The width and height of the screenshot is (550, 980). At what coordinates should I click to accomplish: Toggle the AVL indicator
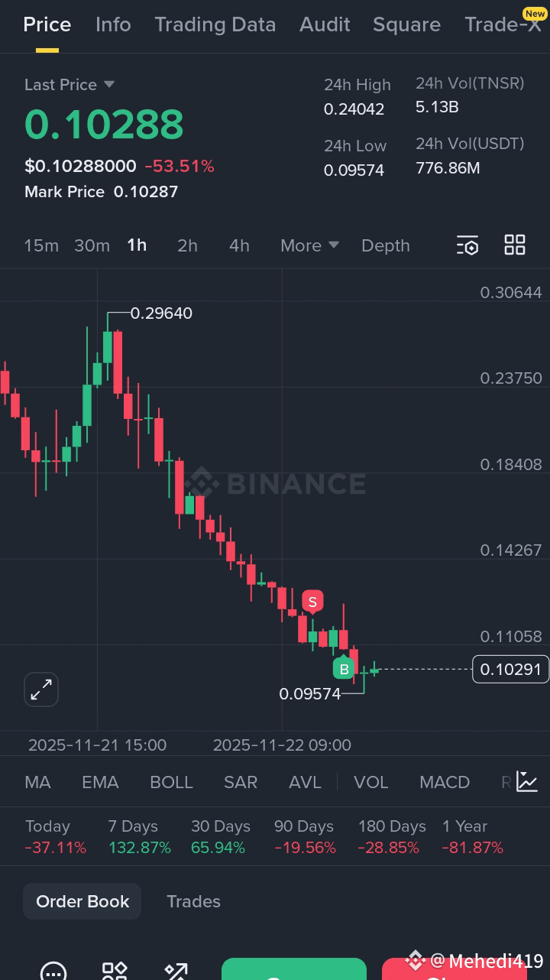coord(305,782)
